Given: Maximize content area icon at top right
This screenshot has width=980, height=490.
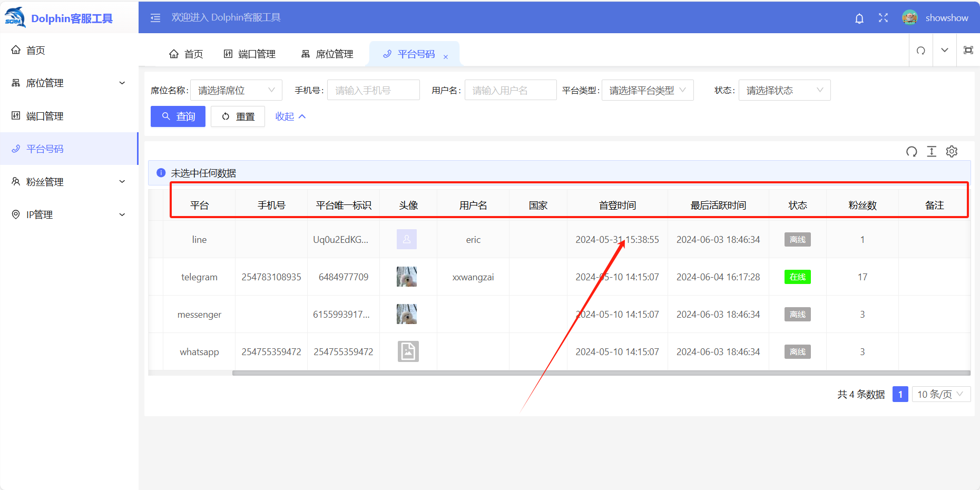Looking at the screenshot, I should click(x=968, y=51).
